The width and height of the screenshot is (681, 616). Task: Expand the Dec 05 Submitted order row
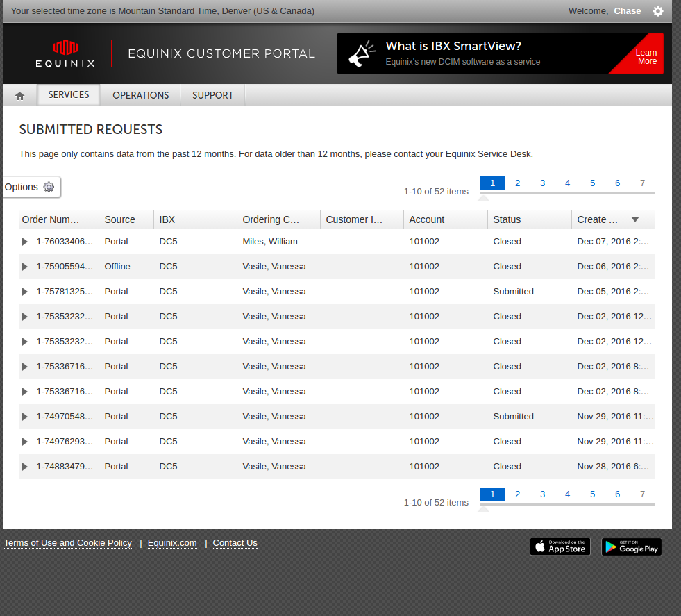pos(25,292)
